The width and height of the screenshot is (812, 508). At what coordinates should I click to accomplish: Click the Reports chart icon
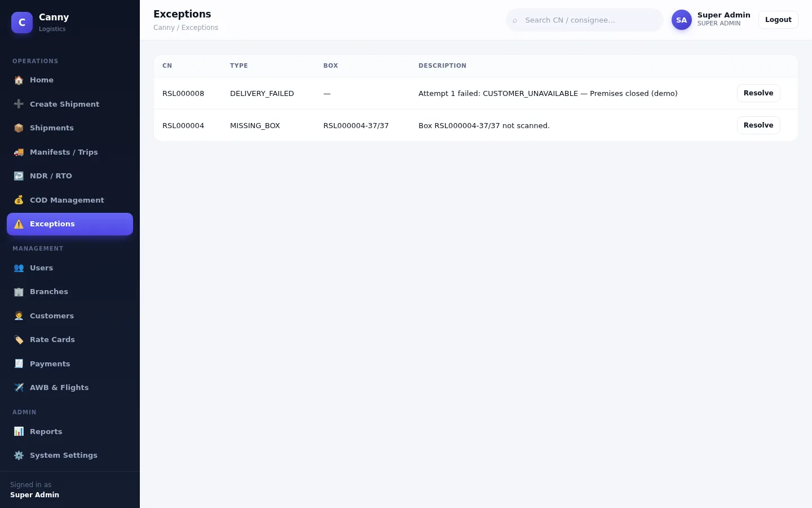[19, 432]
